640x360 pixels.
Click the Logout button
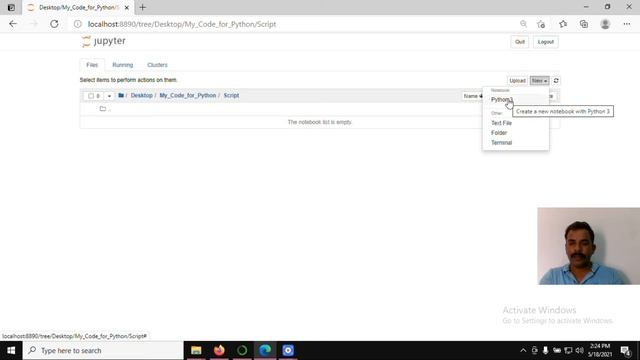pyautogui.click(x=546, y=42)
